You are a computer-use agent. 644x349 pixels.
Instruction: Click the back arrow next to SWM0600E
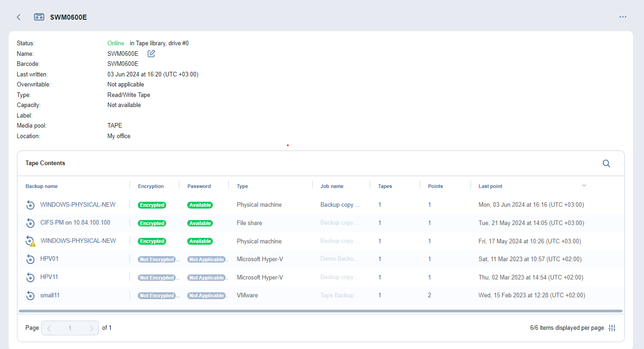click(19, 17)
